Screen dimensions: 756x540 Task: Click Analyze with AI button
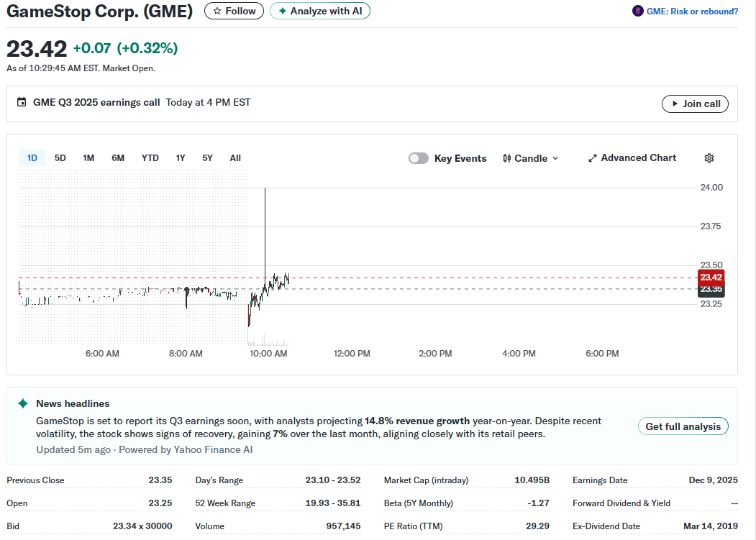click(320, 11)
